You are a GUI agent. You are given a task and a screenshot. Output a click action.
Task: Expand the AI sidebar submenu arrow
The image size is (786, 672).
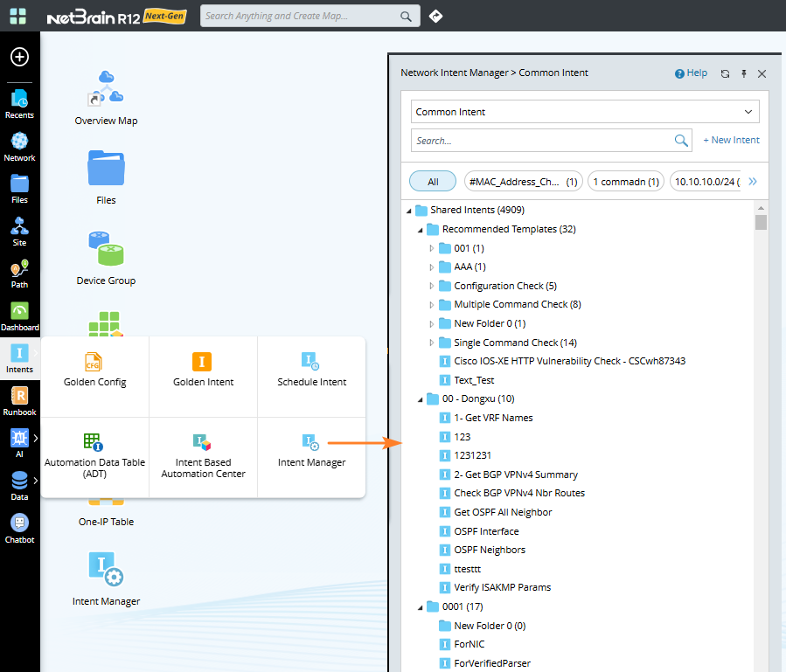pos(36,438)
